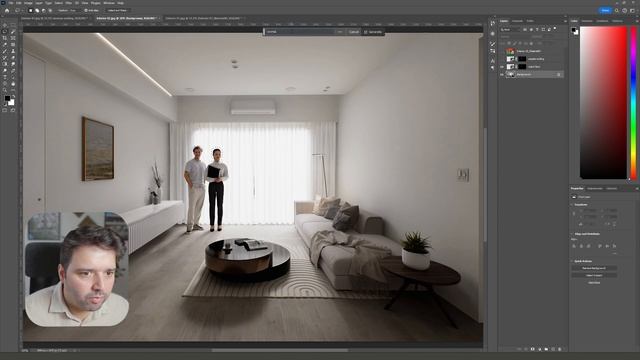Toggle layer filtering switch on
The image size is (640, 360).
(555, 29)
